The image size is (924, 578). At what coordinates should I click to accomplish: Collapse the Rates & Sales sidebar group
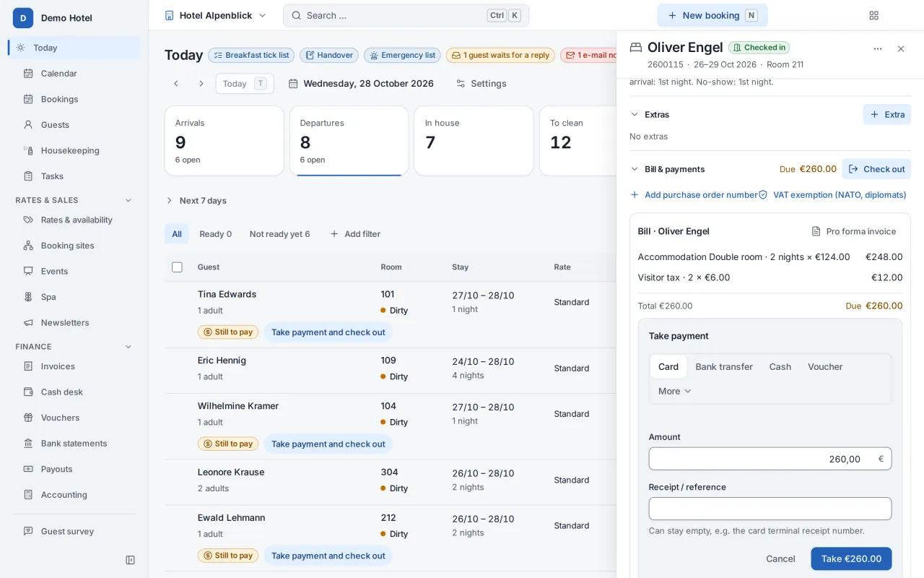click(128, 200)
